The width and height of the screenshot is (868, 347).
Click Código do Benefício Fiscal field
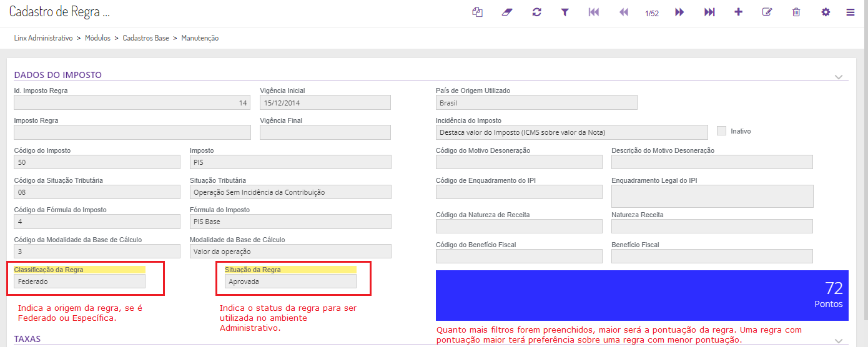pyautogui.click(x=519, y=256)
